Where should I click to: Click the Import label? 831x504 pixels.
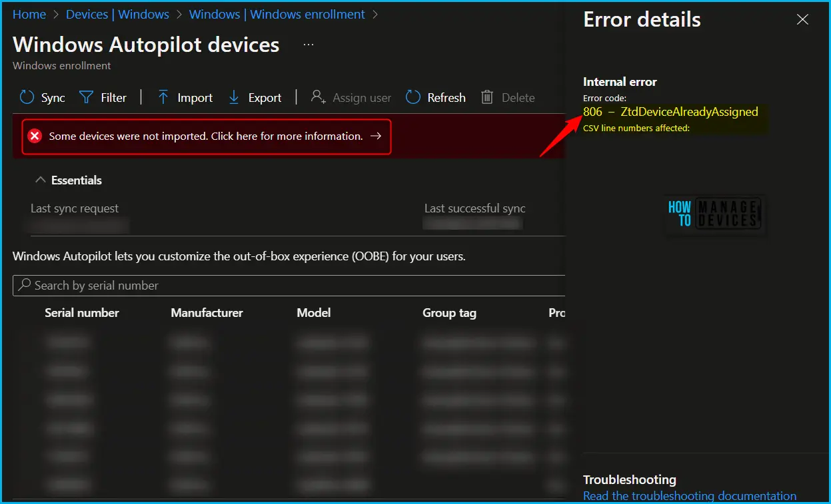click(195, 98)
